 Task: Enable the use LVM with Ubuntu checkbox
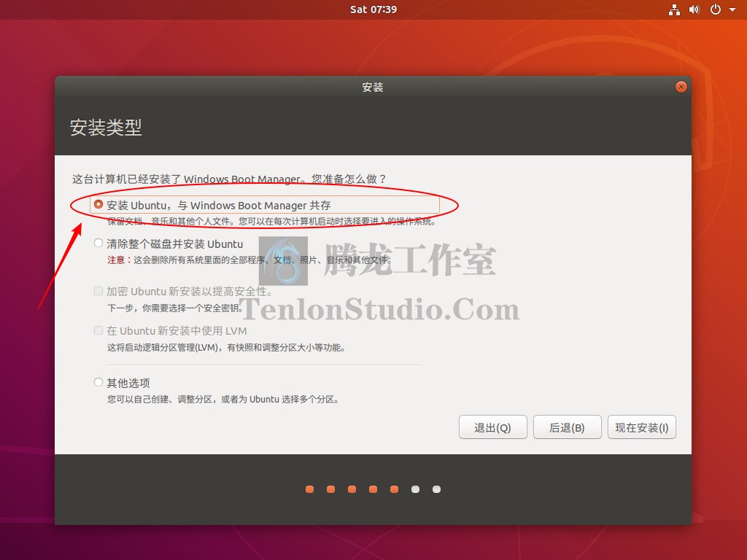[98, 330]
